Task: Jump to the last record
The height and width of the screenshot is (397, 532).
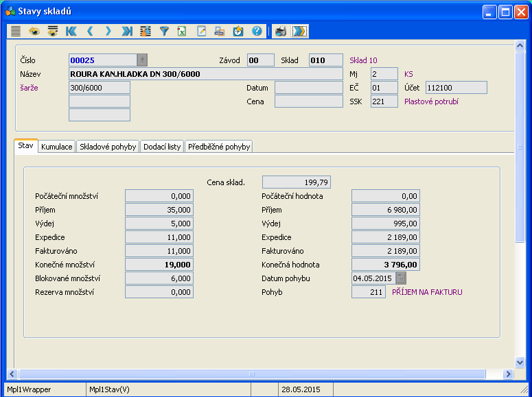Action: [x=127, y=31]
